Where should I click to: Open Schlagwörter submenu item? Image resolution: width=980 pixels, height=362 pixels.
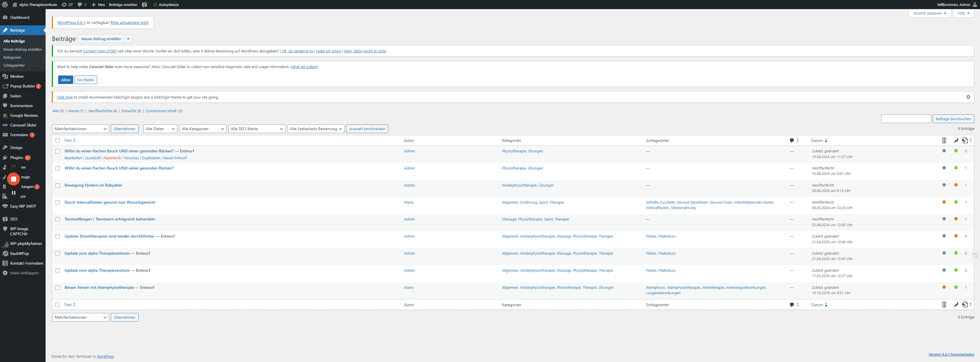14,66
